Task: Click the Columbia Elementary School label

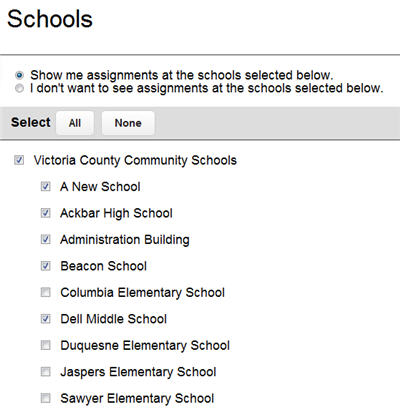Action: point(143,293)
